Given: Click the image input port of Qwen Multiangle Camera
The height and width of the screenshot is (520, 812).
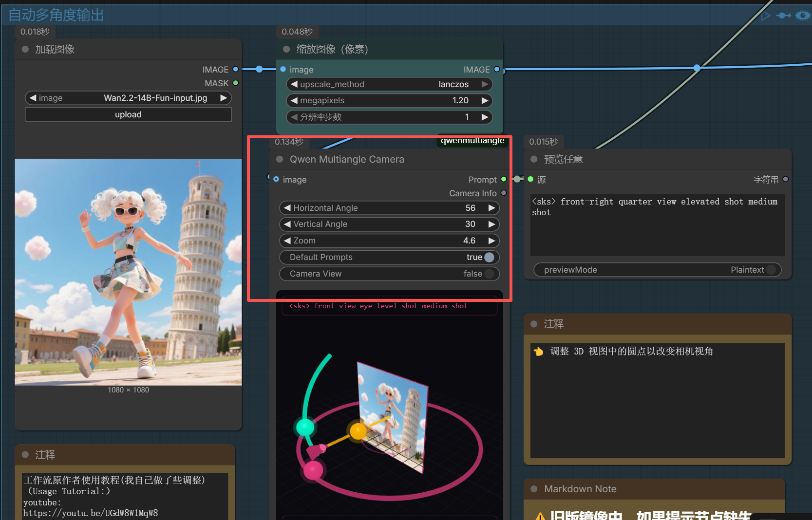Looking at the screenshot, I should pyautogui.click(x=276, y=179).
